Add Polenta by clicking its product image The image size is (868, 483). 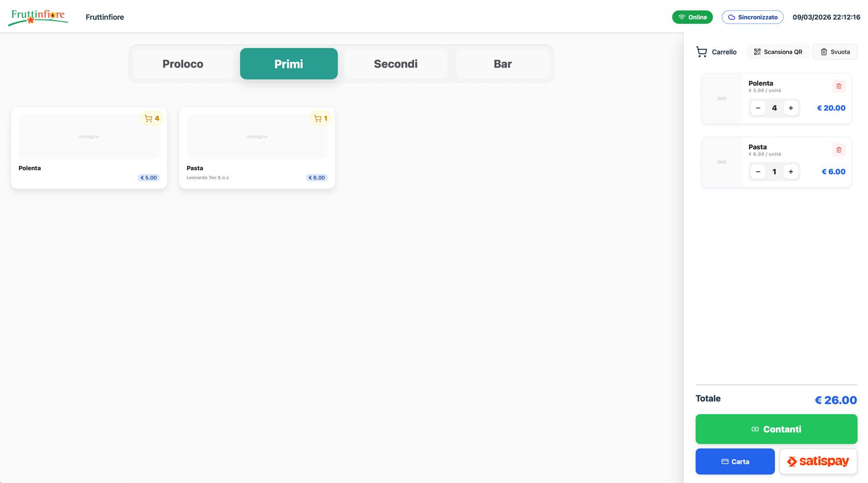89,137
